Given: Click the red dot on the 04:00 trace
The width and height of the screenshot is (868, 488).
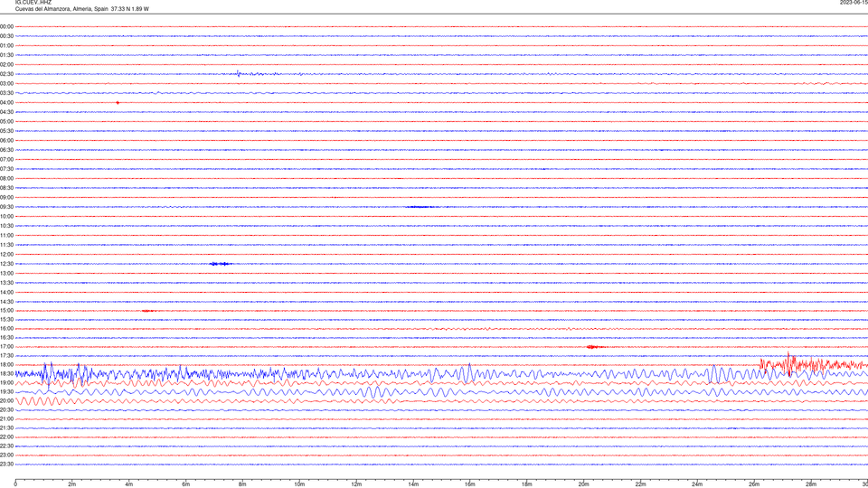Looking at the screenshot, I should click(118, 103).
